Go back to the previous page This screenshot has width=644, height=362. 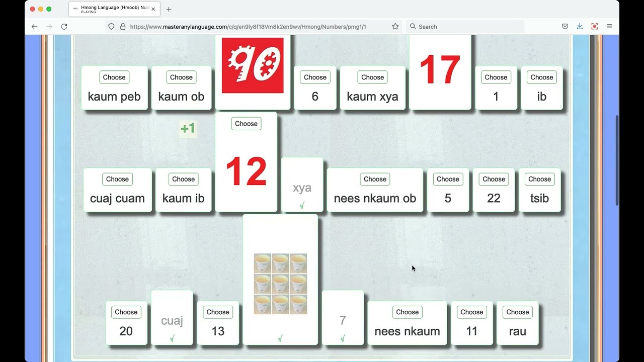click(x=34, y=27)
